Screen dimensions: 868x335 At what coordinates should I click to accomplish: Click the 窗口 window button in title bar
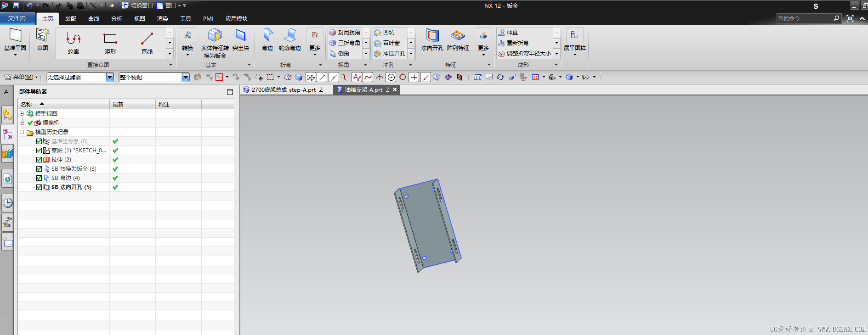click(x=169, y=6)
